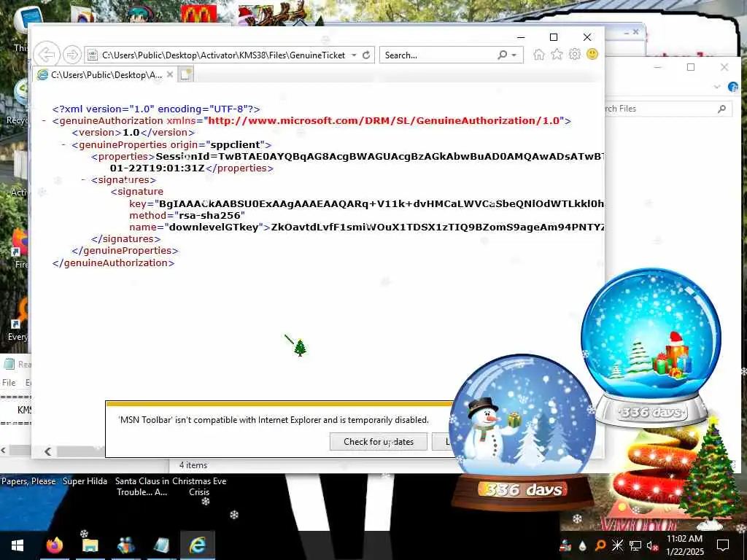Open Explorer window help question icon

[x=732, y=87]
